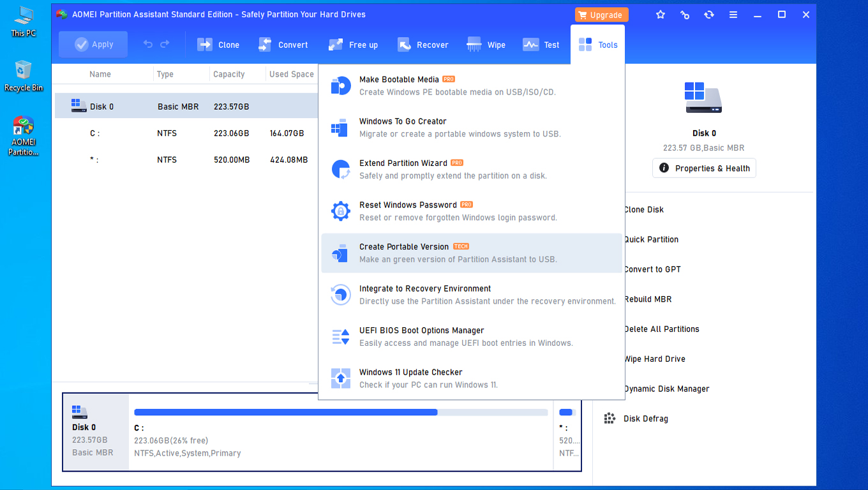Click the Properties & Health button
Viewport: 868px width, 490px height.
point(704,168)
